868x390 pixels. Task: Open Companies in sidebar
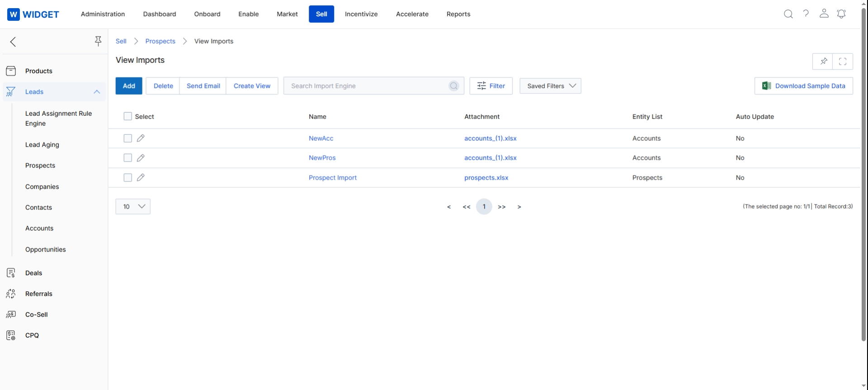point(42,187)
